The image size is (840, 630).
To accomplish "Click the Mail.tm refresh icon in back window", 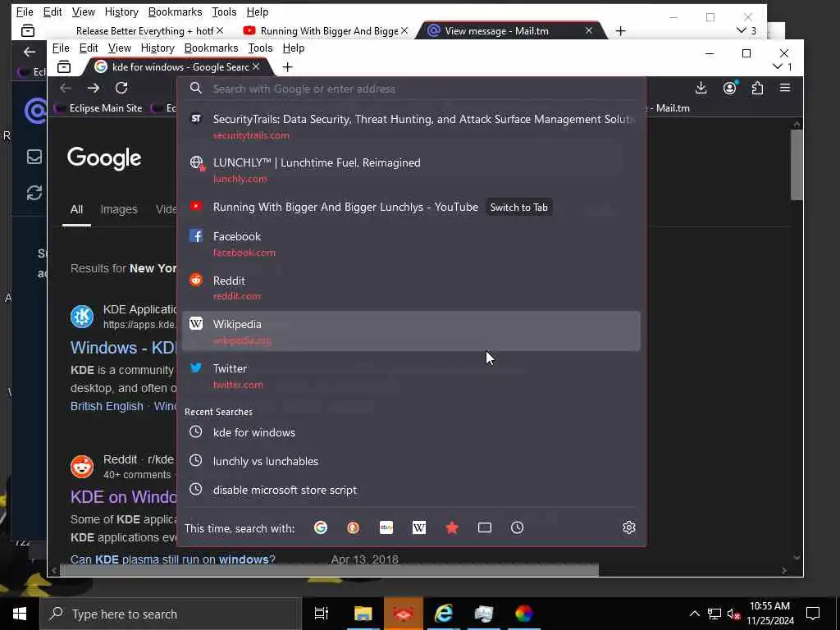I will pyautogui.click(x=34, y=193).
